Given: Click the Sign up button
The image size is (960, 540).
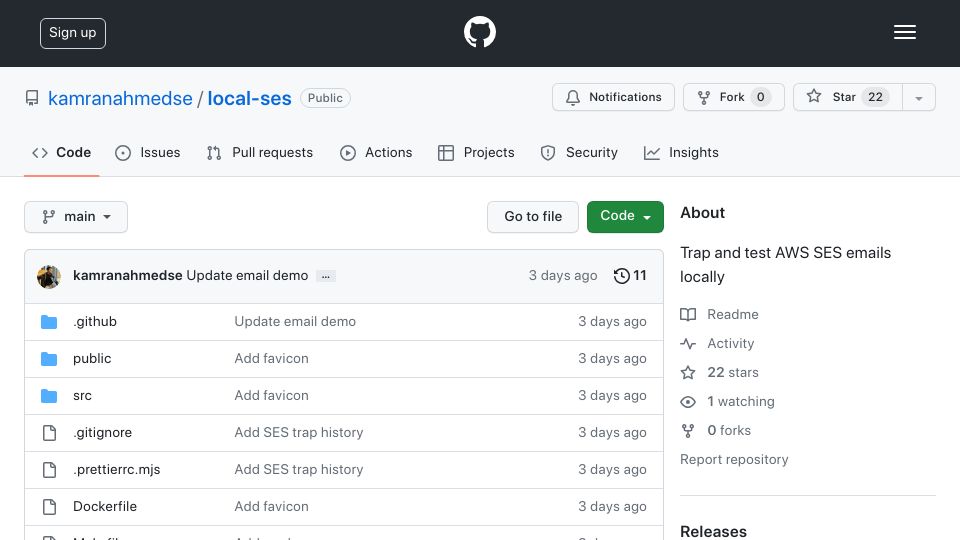Looking at the screenshot, I should pyautogui.click(x=73, y=33).
